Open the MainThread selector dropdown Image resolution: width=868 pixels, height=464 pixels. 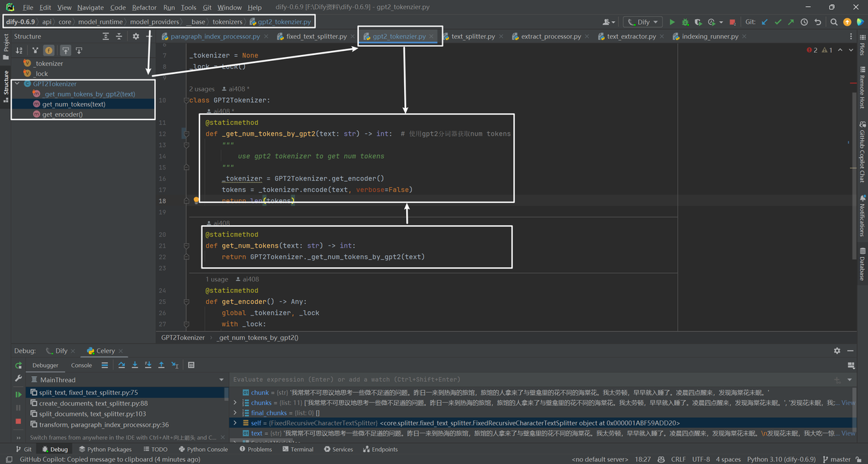[x=221, y=380]
